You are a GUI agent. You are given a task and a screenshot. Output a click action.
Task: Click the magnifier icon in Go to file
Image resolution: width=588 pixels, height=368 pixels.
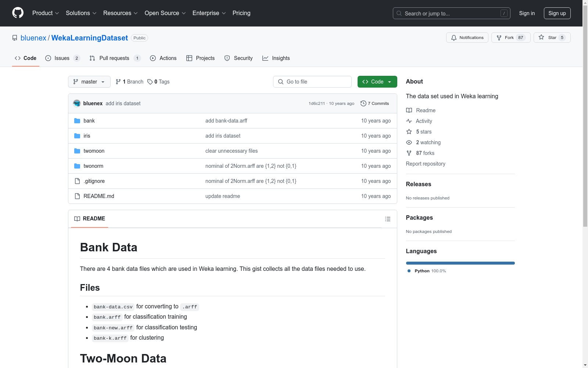pos(281,82)
